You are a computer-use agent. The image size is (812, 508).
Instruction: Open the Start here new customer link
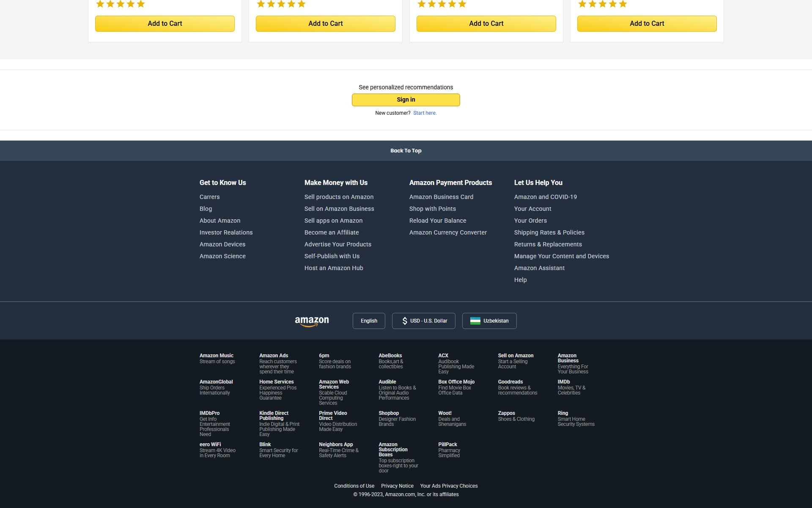(x=425, y=113)
